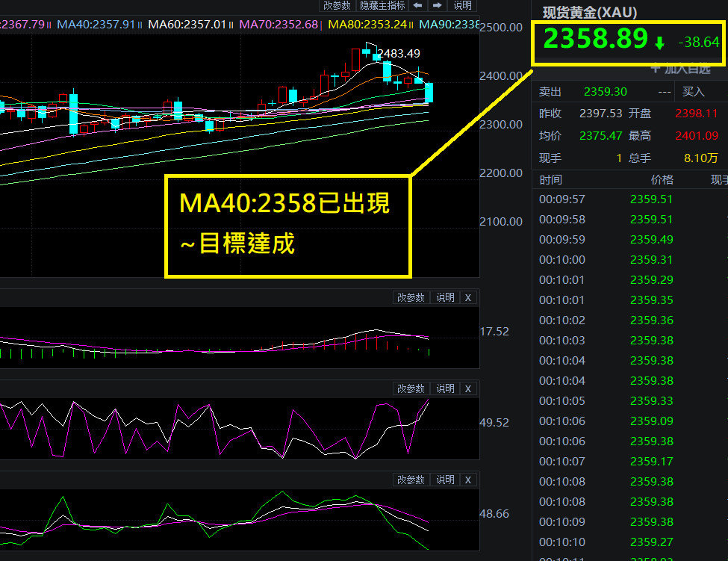Image resolution: width=728 pixels, height=561 pixels.
Task: Click the price change -38.64
Action: pos(699,43)
